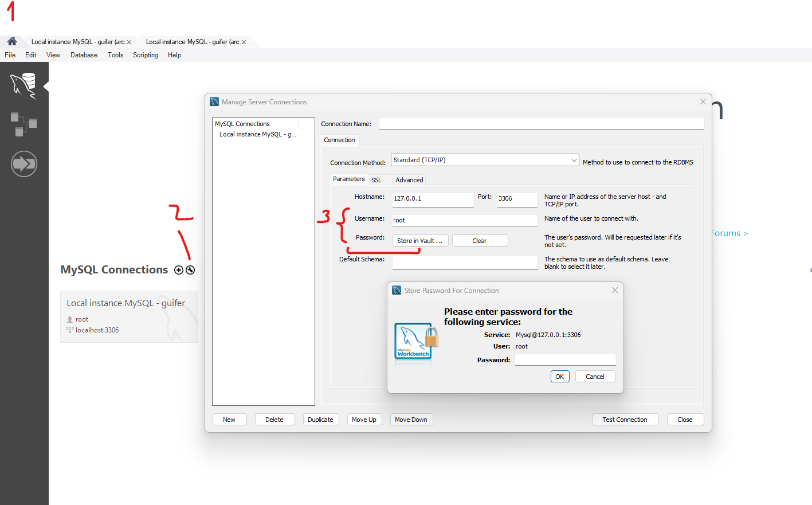The image size is (812, 505).
Task: Open the Scripting menu
Action: 146,55
